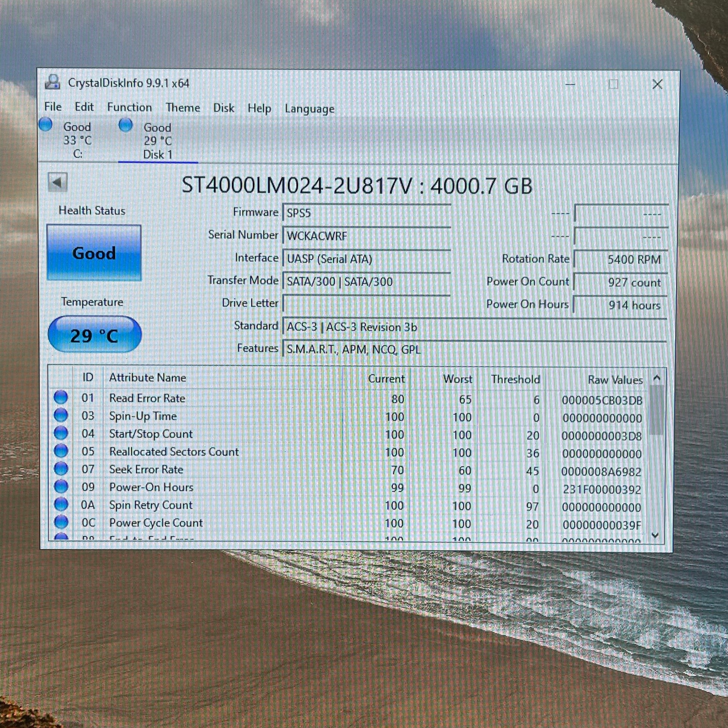Open the Theme menu

click(x=183, y=108)
